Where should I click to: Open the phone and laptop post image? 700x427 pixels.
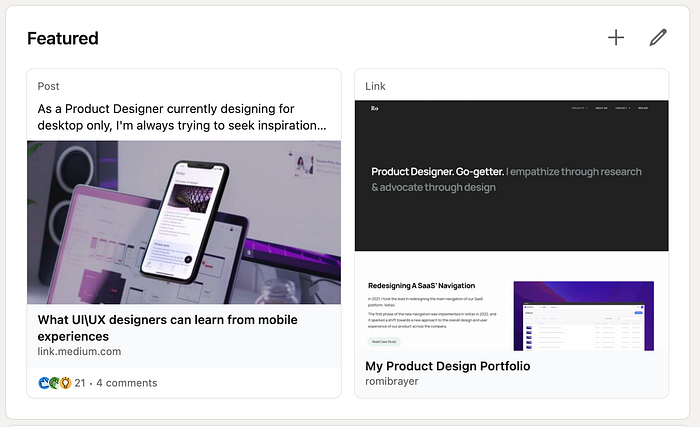pyautogui.click(x=184, y=222)
